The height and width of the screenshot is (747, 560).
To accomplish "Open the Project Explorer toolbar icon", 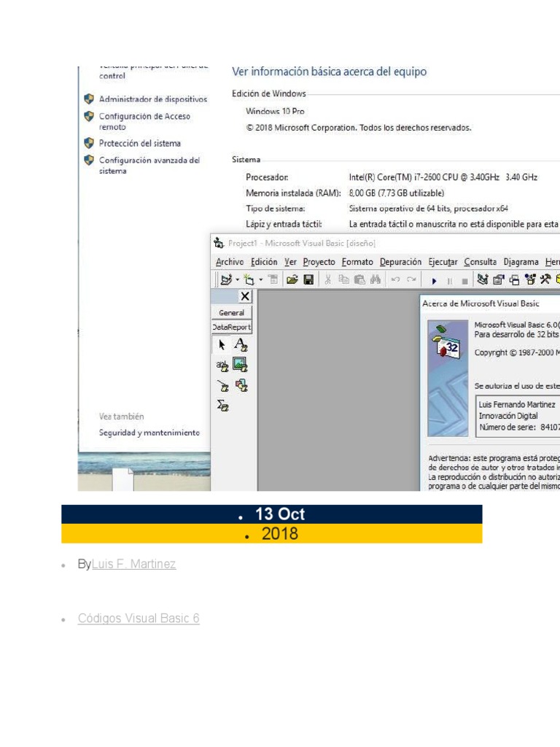I will (483, 279).
